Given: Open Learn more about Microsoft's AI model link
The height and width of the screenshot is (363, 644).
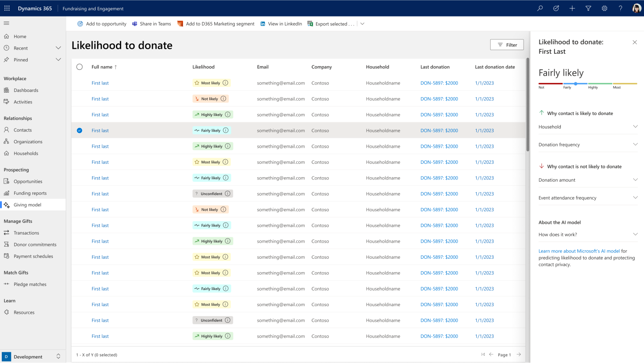Looking at the screenshot, I should coord(579,251).
